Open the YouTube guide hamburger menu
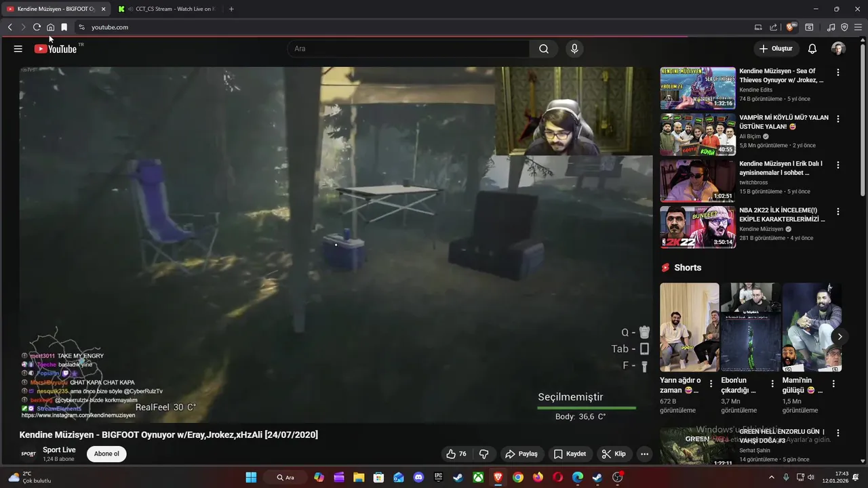 pyautogui.click(x=18, y=49)
